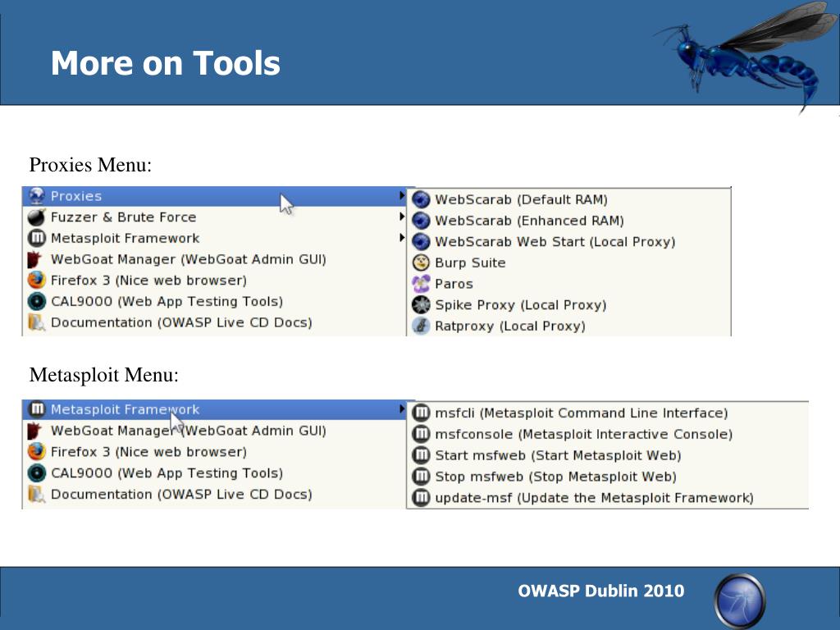840x630 pixels.
Task: Launch Paros proxy
Action: (569, 283)
